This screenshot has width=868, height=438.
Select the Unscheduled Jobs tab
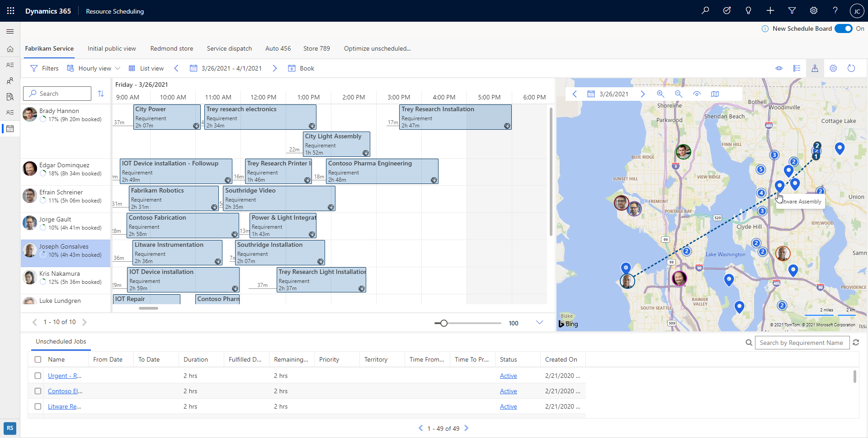[x=61, y=341]
